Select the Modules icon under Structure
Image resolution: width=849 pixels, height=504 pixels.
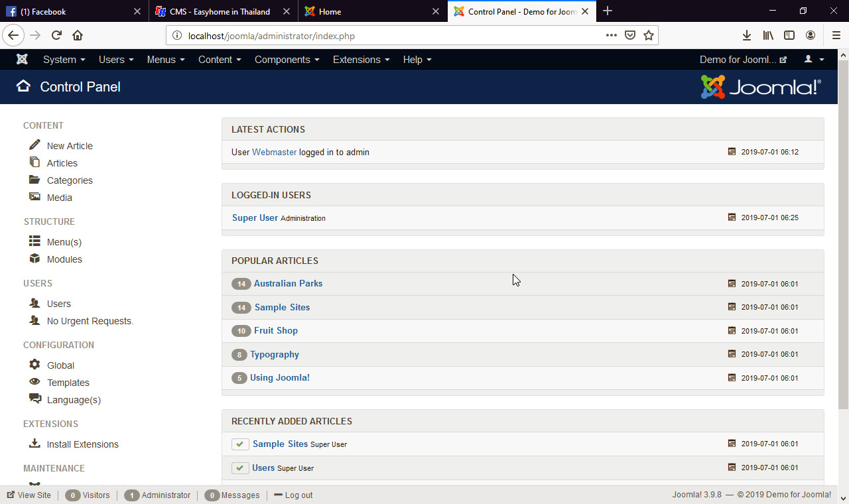click(x=34, y=259)
